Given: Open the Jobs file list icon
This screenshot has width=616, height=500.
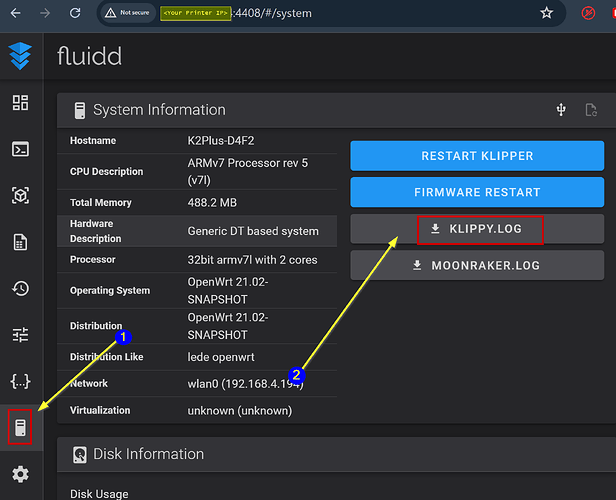Looking at the screenshot, I should 21,242.
